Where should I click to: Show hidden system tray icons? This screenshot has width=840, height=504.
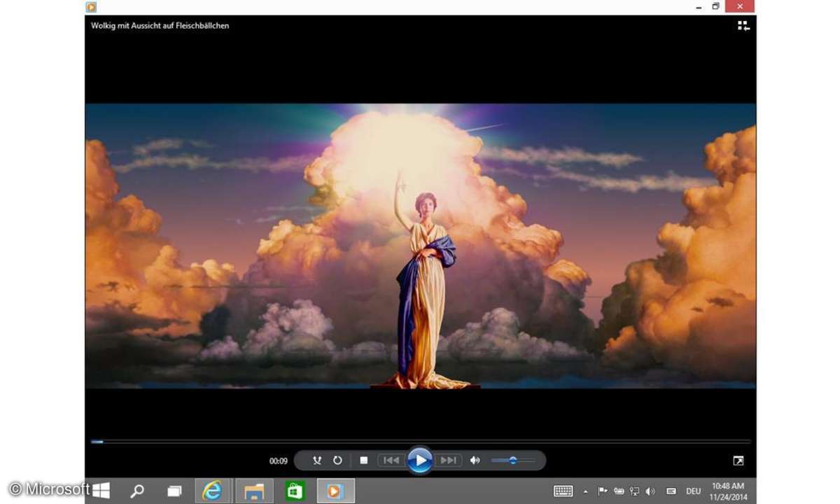point(585,491)
